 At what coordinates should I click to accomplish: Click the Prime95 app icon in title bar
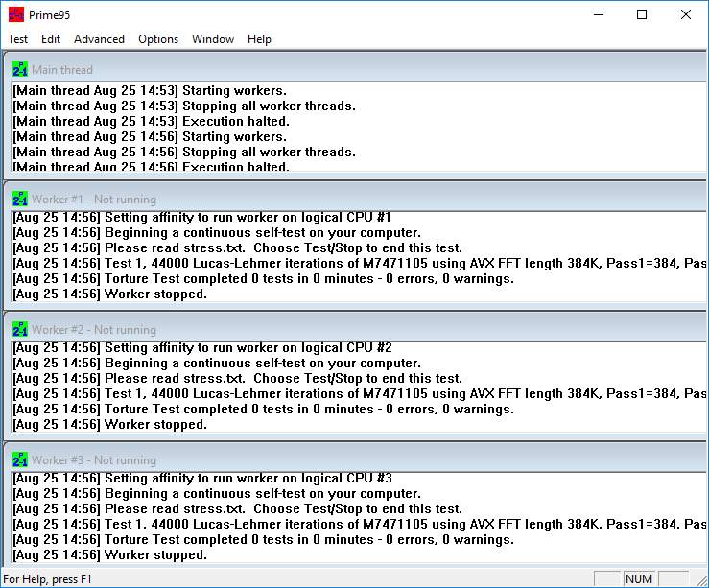16,14
